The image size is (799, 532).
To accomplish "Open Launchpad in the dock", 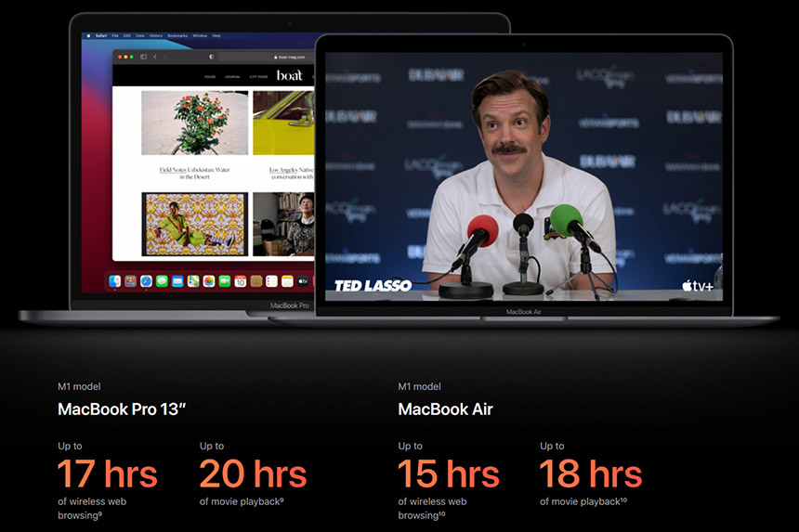I will tap(130, 281).
